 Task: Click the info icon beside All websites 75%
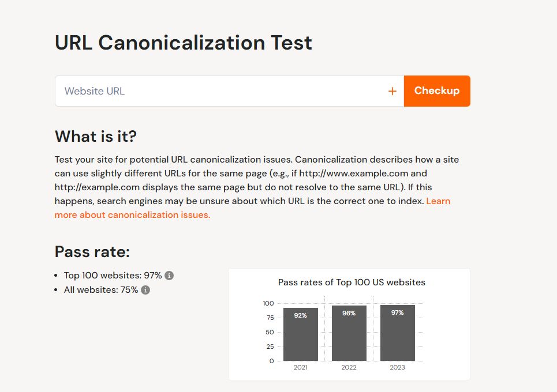click(x=146, y=290)
